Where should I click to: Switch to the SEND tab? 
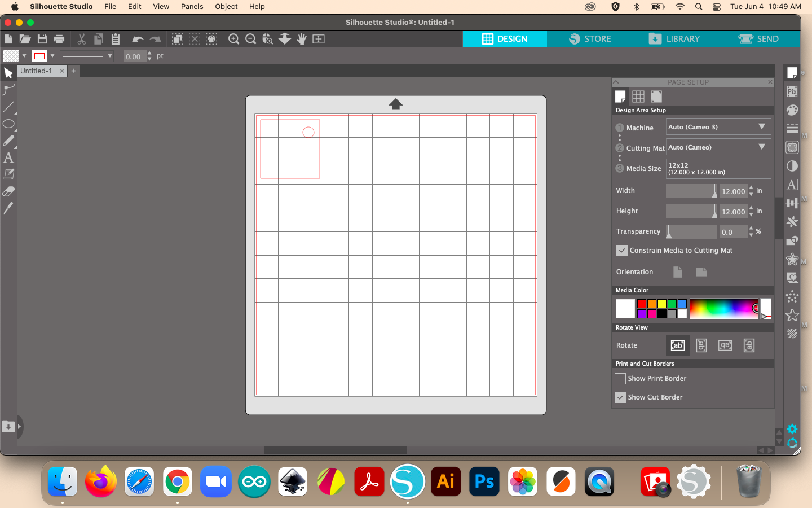coord(758,39)
